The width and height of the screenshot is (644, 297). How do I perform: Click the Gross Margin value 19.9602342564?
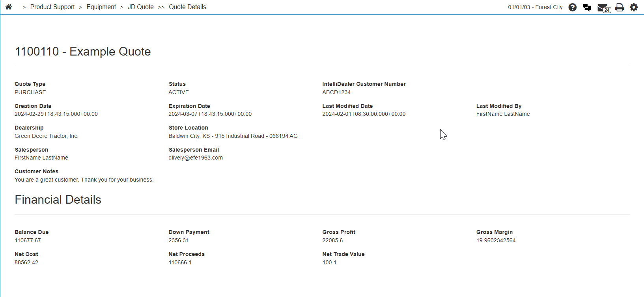tap(496, 240)
